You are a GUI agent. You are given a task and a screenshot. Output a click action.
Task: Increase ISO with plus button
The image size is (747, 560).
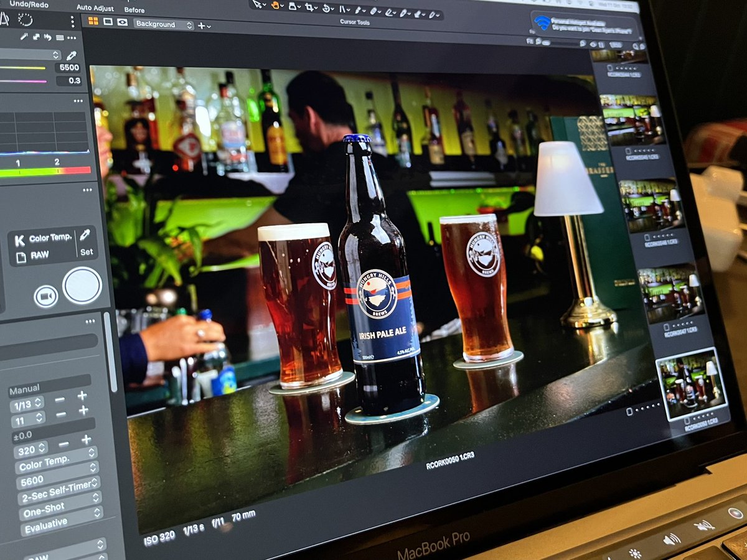pos(86,441)
